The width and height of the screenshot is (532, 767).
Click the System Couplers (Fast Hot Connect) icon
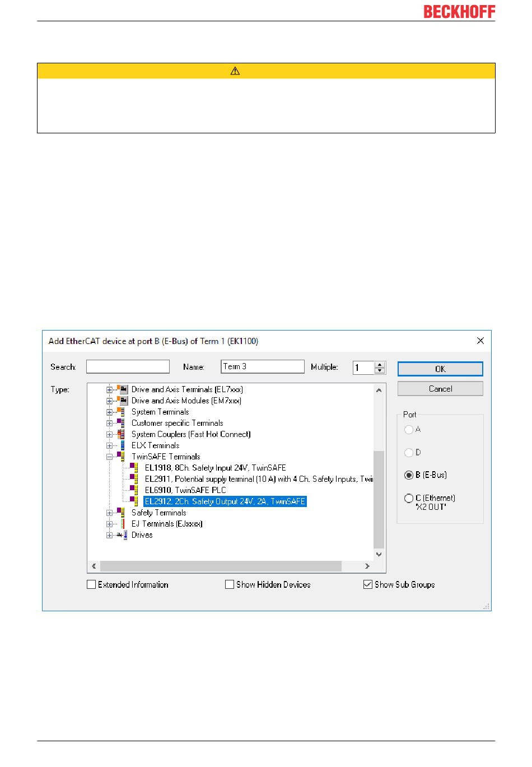(121, 434)
